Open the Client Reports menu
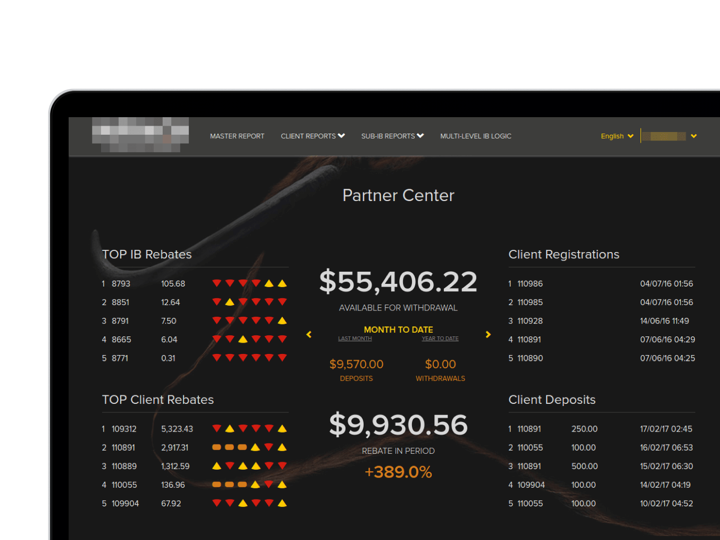This screenshot has width=720, height=540. pyautogui.click(x=312, y=136)
